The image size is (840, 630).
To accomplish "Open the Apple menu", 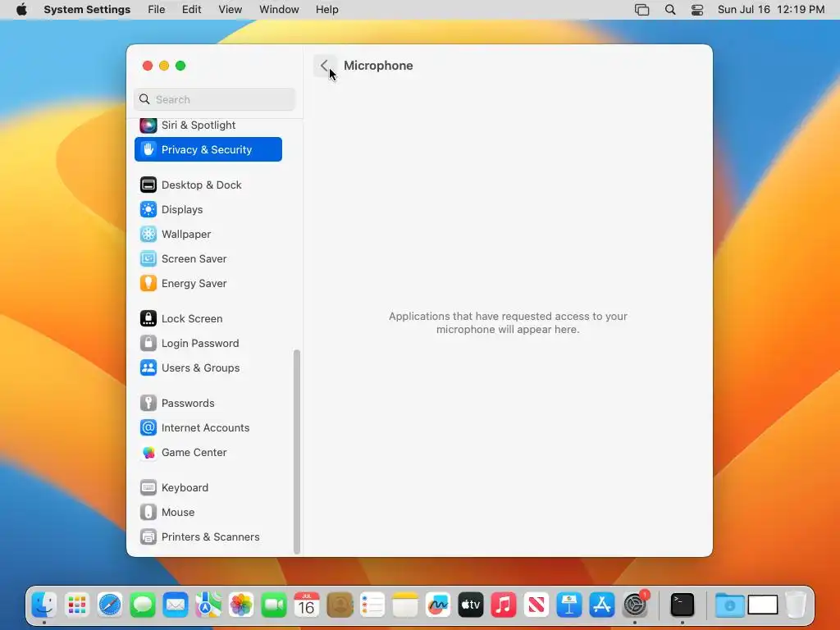I will pyautogui.click(x=21, y=10).
